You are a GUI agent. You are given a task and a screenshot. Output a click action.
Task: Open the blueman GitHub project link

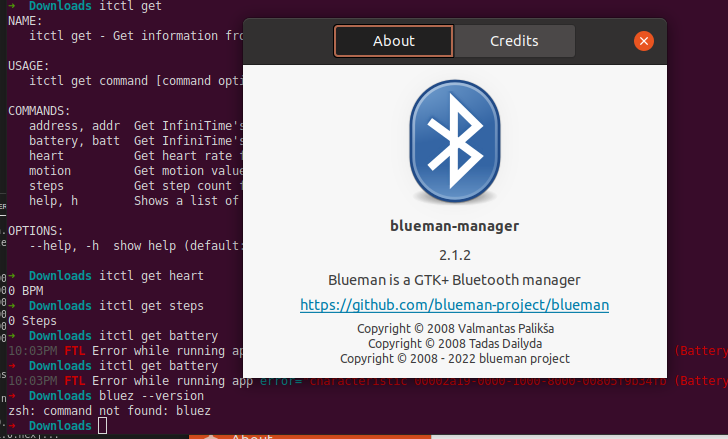click(454, 304)
